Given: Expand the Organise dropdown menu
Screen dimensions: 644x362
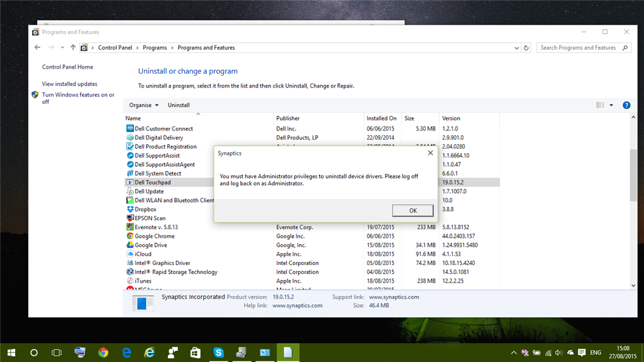Looking at the screenshot, I should click(x=144, y=105).
